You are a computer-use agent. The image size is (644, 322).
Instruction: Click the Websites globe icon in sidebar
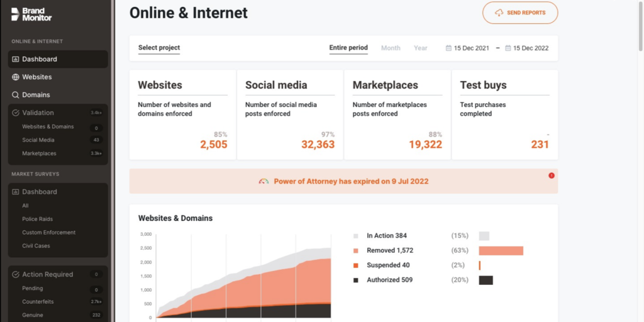15,77
